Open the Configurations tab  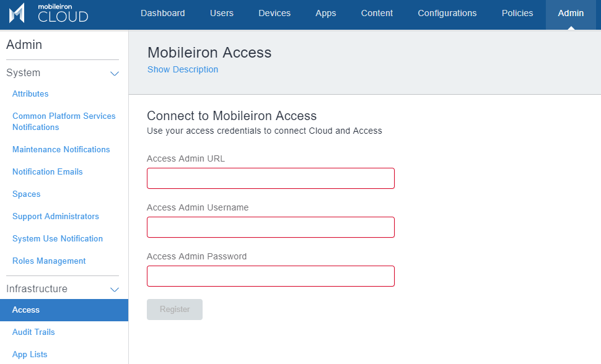click(x=447, y=14)
